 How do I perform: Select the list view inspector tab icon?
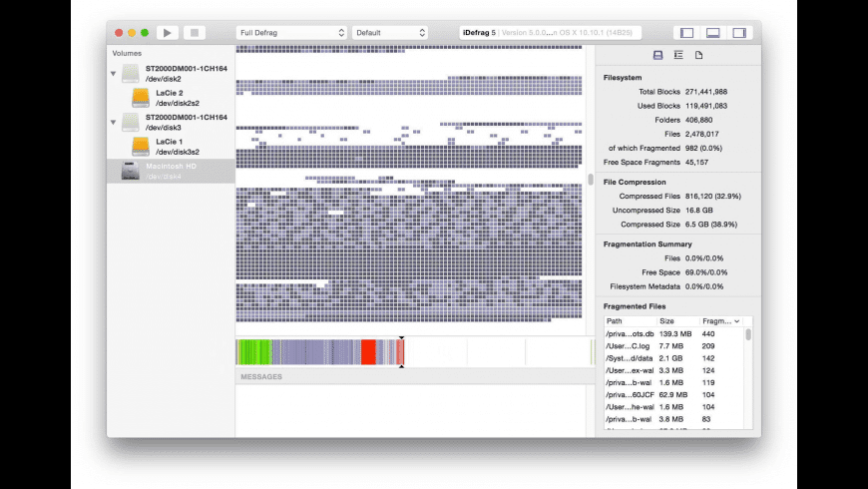click(678, 55)
